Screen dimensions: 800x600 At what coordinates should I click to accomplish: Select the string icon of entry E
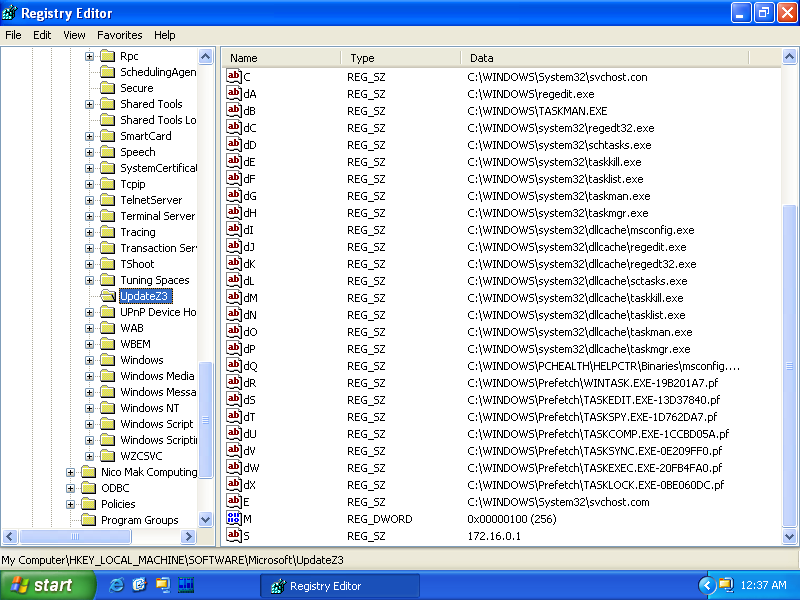tap(234, 502)
